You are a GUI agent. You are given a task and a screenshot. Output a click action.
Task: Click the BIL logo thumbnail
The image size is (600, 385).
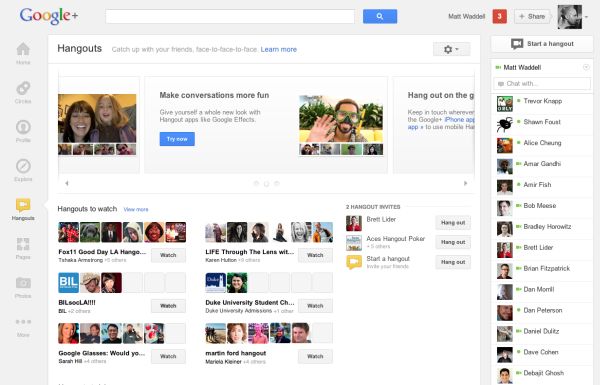68,283
